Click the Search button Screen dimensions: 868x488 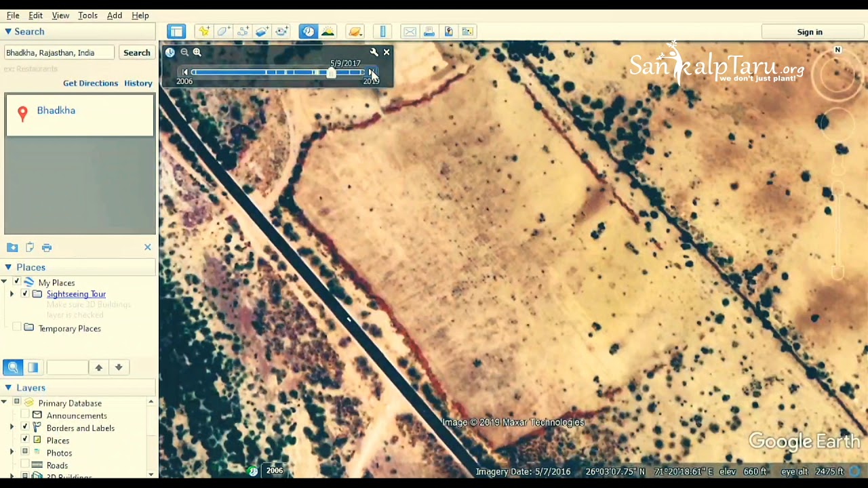[x=136, y=53]
